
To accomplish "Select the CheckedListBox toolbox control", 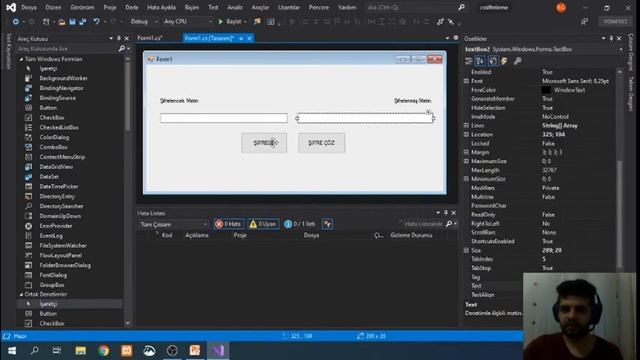I will [x=59, y=127].
